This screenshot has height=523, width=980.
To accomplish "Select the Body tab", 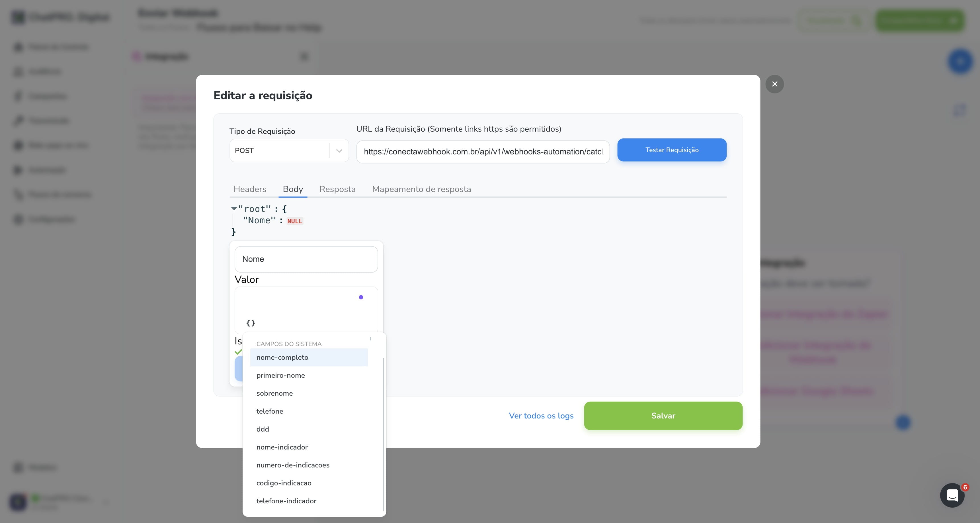I will (x=293, y=189).
